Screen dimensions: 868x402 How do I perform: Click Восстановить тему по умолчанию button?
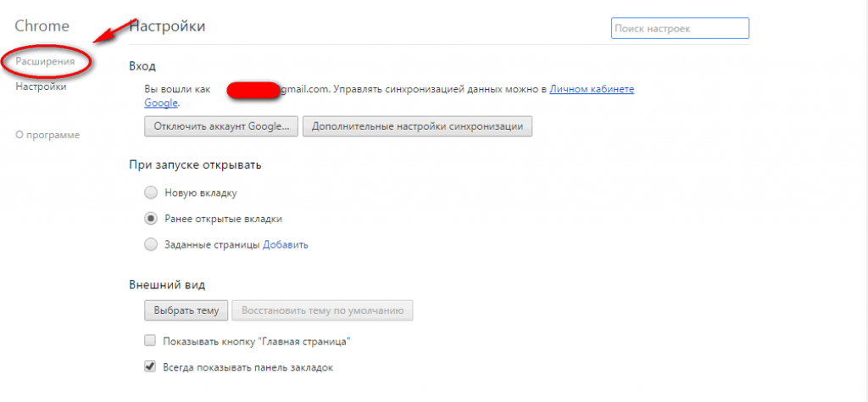(322, 310)
